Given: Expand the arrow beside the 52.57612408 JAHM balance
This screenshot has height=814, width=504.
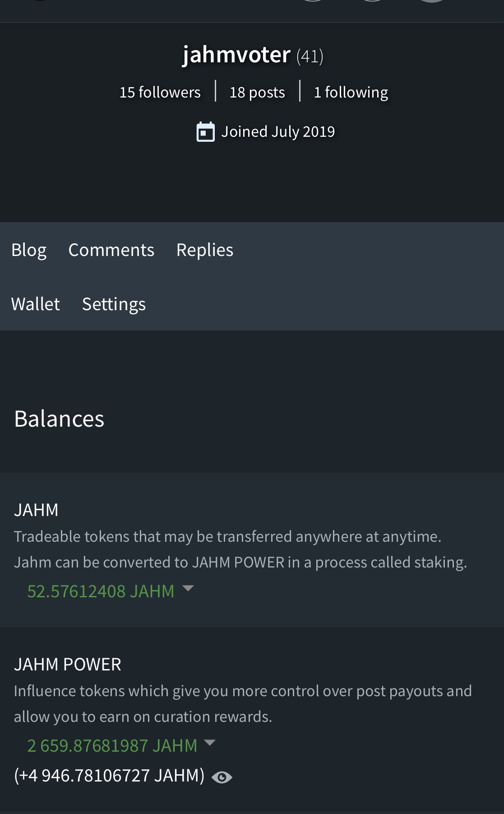Looking at the screenshot, I should (188, 588).
